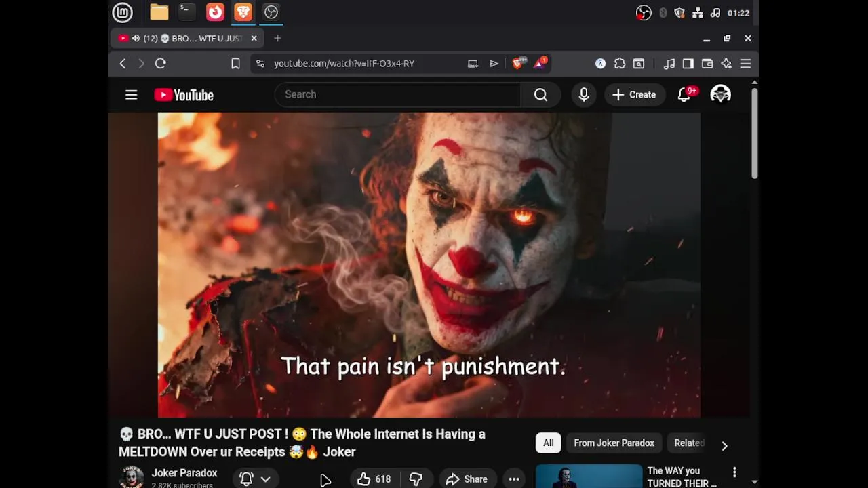Image resolution: width=868 pixels, height=488 pixels.
Task: Open the Joker Paradox channel avatar
Action: [132, 478]
